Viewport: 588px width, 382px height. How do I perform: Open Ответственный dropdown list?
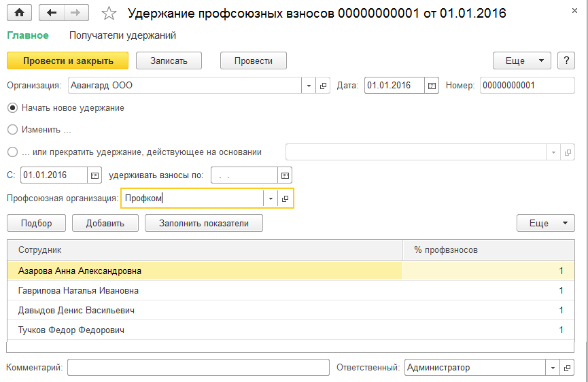pos(553,368)
